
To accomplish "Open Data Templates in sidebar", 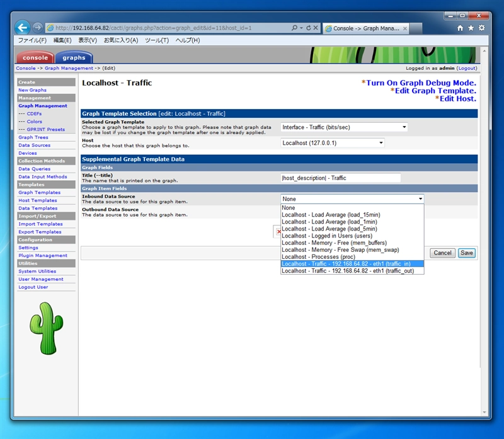I will tap(38, 208).
